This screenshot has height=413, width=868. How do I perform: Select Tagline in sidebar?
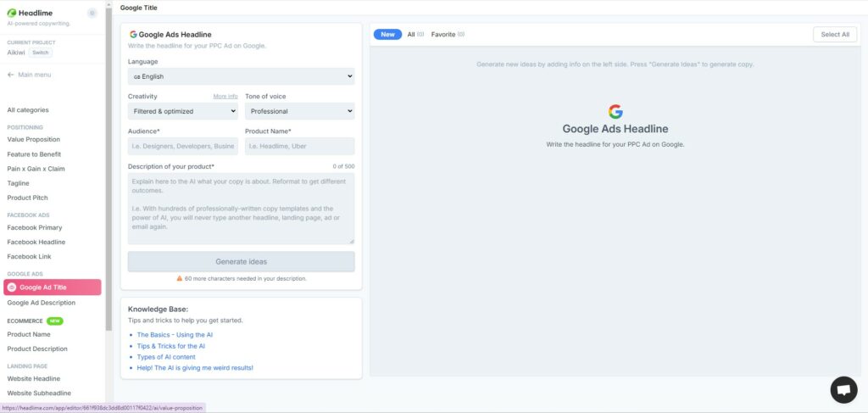tap(19, 183)
